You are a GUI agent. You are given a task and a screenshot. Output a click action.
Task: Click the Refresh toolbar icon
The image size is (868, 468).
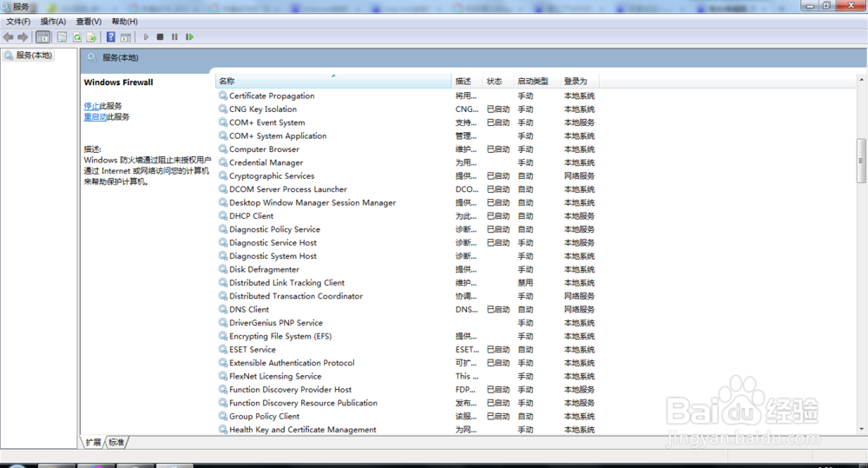77,37
